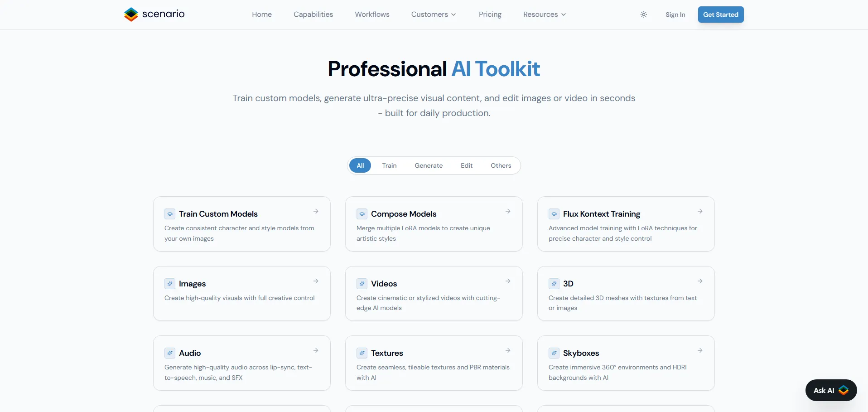Open the Pricing page from navbar

click(490, 15)
